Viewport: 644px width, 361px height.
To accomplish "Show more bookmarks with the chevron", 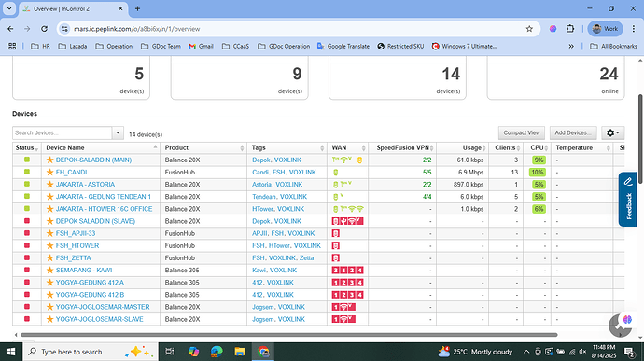I will click(571, 46).
